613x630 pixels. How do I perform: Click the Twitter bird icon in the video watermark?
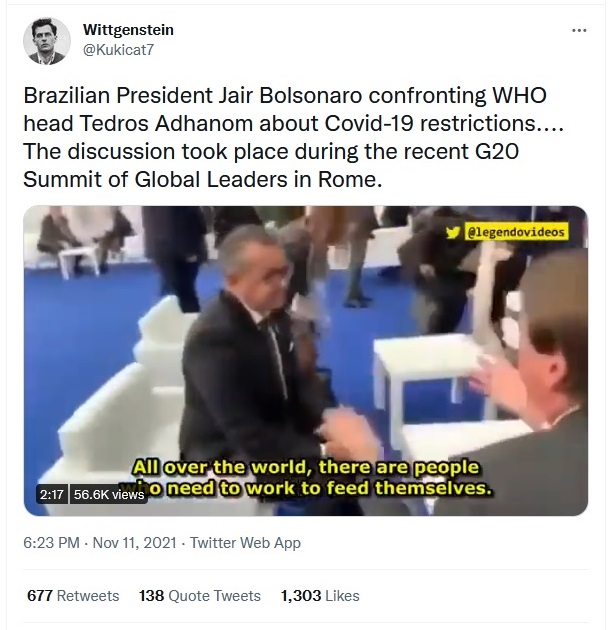point(453,232)
